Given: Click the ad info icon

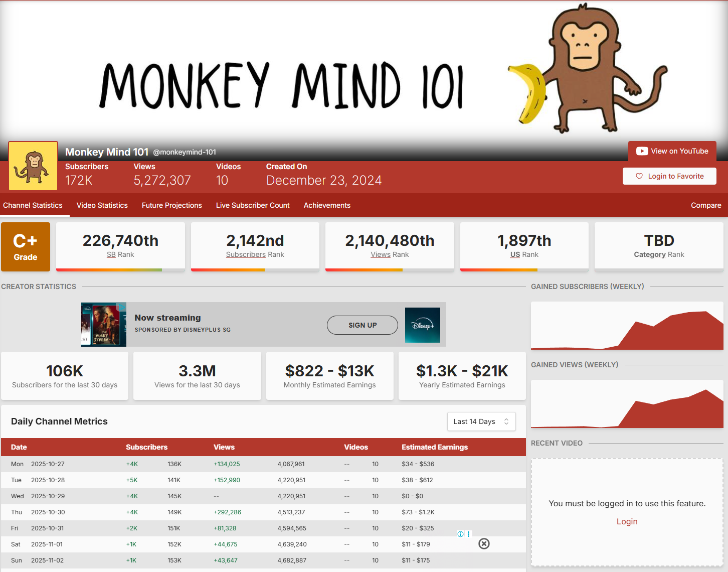Looking at the screenshot, I should [460, 534].
